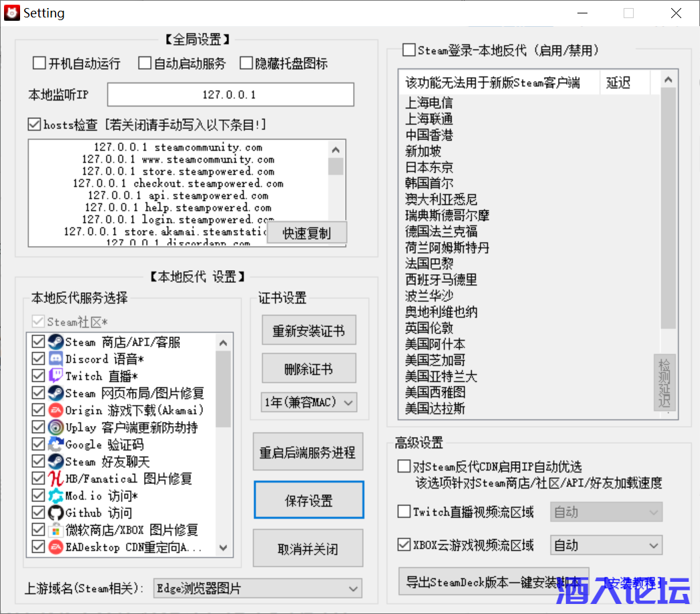Viewport: 700px width, 614px height.
Task: Open XBOX云游戏 region 自动 dropdown
Action: 606,545
